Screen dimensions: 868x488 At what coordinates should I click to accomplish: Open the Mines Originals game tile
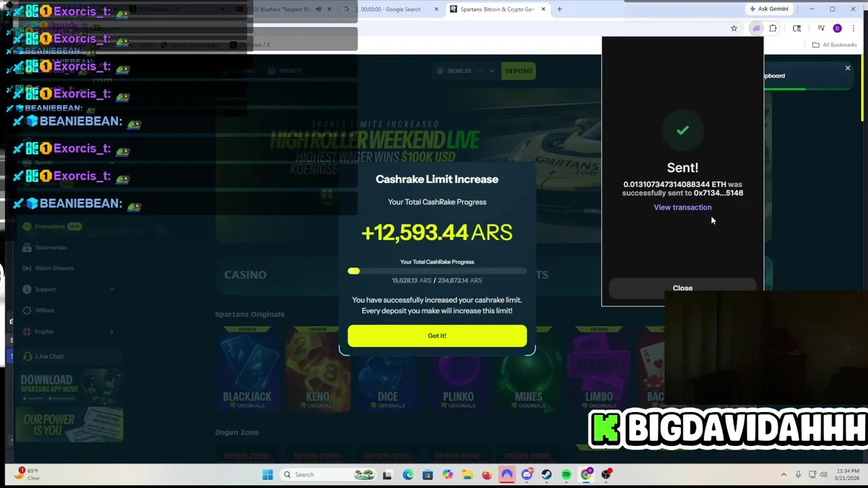pyautogui.click(x=529, y=369)
